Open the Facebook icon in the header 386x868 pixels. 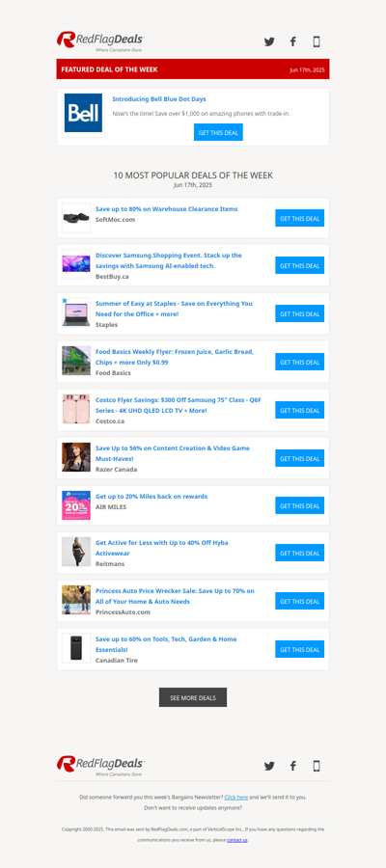click(x=293, y=41)
